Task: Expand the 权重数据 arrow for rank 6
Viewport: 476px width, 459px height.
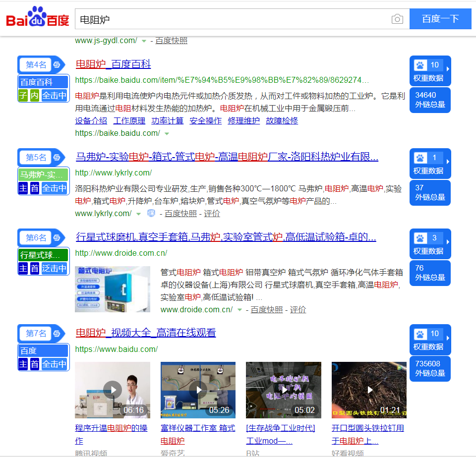Action: 448,242
